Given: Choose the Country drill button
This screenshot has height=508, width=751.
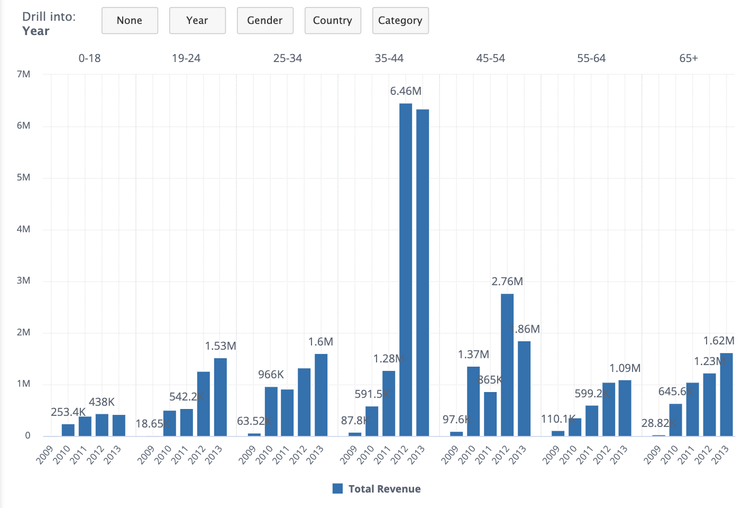Looking at the screenshot, I should (332, 20).
